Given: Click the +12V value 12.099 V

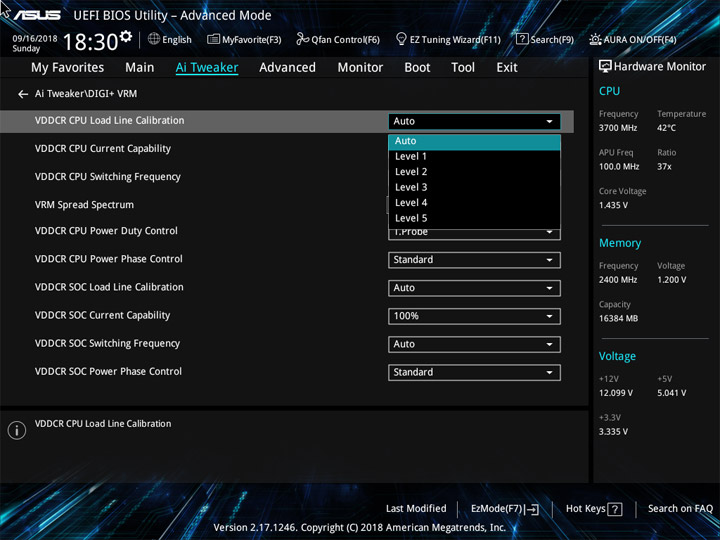Looking at the screenshot, I should coord(616,393).
